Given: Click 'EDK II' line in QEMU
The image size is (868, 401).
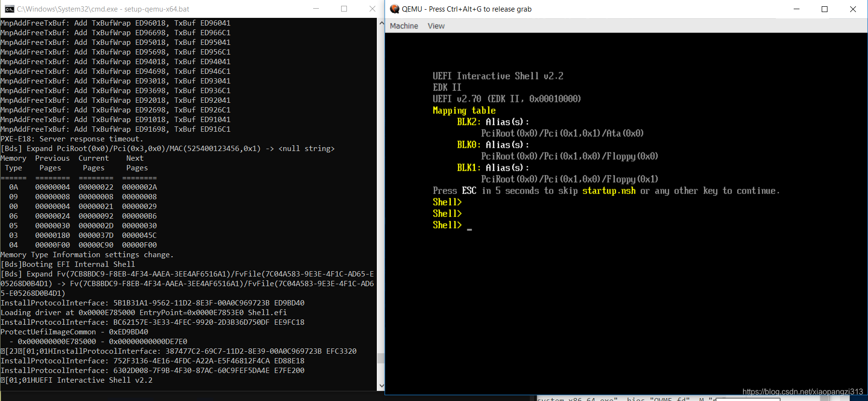Looking at the screenshot, I should (x=447, y=87).
